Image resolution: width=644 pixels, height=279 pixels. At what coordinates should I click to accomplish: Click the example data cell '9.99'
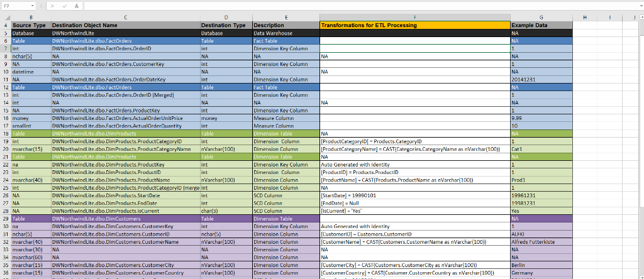tap(541, 118)
